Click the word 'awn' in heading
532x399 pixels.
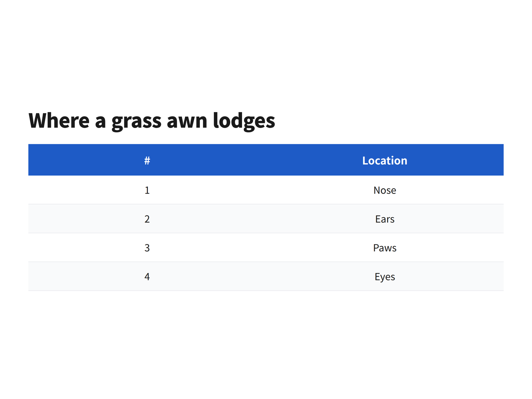(187, 122)
